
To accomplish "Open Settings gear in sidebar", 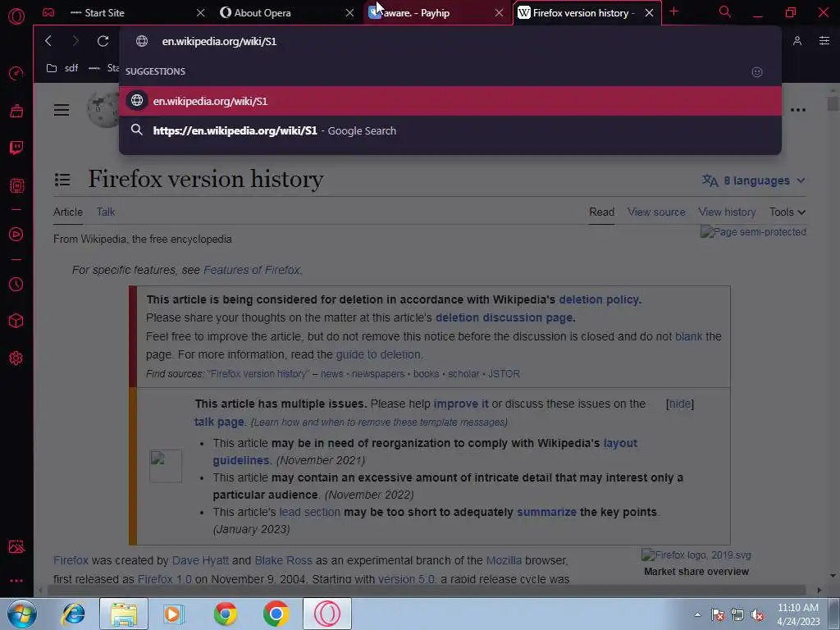I will pyautogui.click(x=16, y=358).
